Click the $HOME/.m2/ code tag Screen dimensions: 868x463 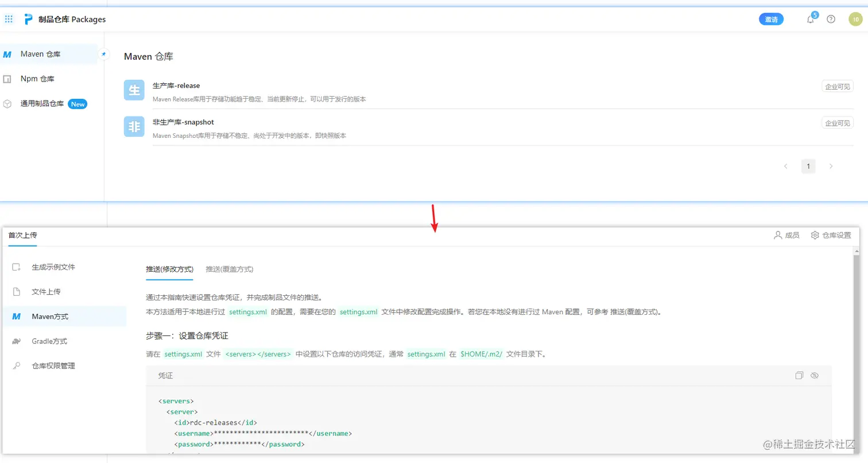[481, 354]
